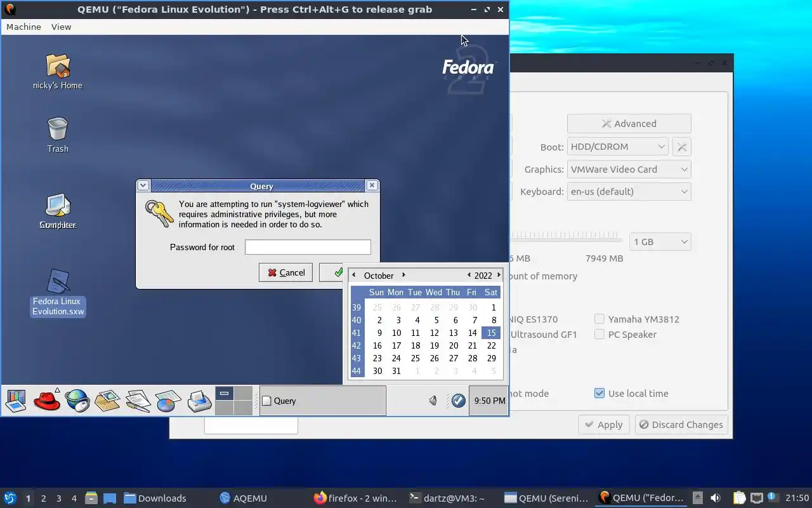Click the 9:50 PM clock in Fedora panel
The height and width of the screenshot is (508, 812).
point(489,401)
